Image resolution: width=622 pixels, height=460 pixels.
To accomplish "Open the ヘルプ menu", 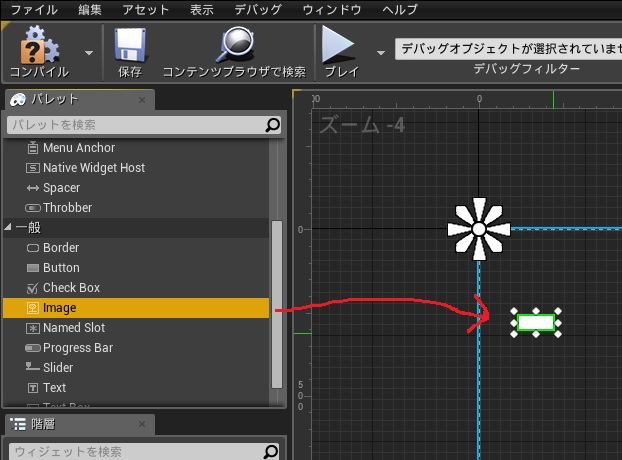I will click(x=400, y=10).
